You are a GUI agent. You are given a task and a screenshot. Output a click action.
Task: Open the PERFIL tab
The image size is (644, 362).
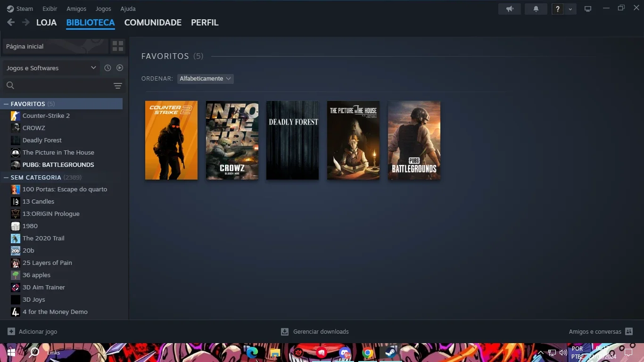[205, 22]
